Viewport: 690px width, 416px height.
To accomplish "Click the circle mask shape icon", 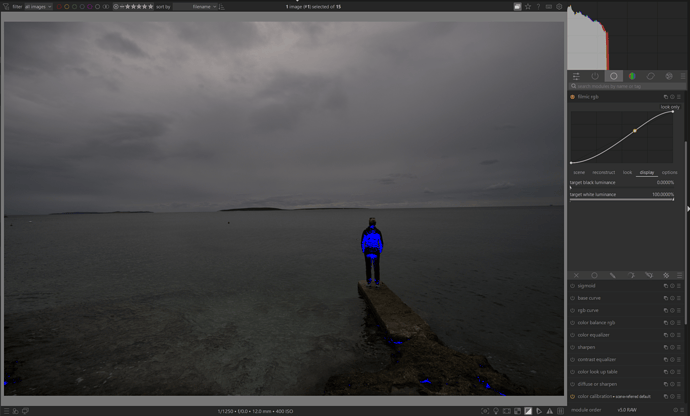I will (x=595, y=275).
